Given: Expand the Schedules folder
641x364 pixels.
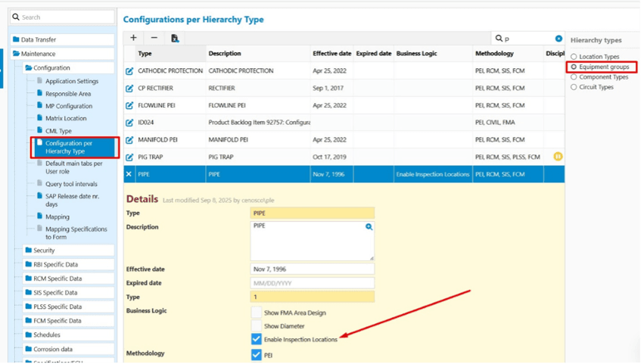Looking at the screenshot, I should point(68,335).
